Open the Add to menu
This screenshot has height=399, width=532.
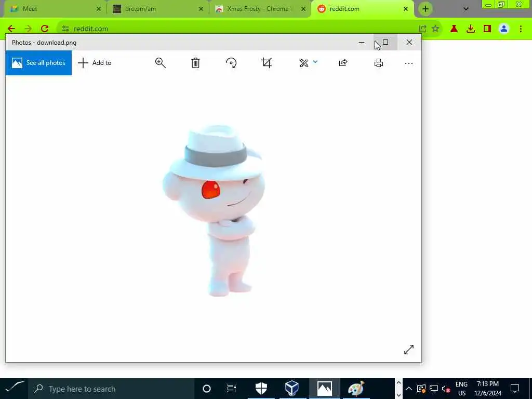(95, 63)
